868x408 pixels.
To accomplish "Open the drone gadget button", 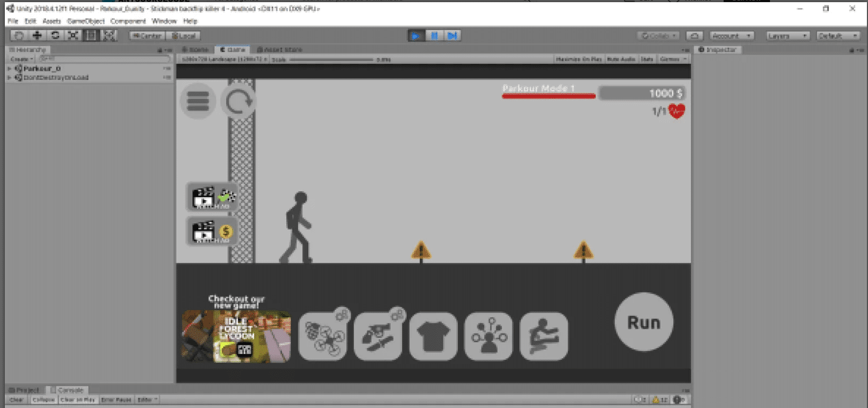I will click(323, 336).
